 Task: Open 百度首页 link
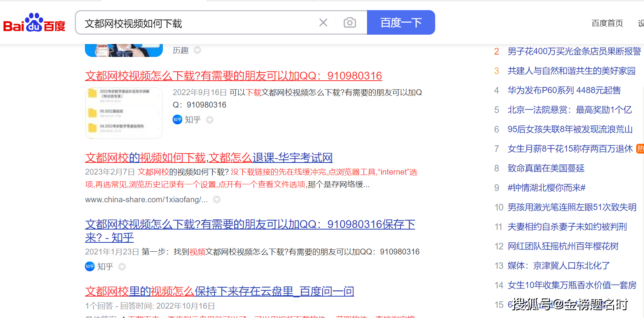607,23
